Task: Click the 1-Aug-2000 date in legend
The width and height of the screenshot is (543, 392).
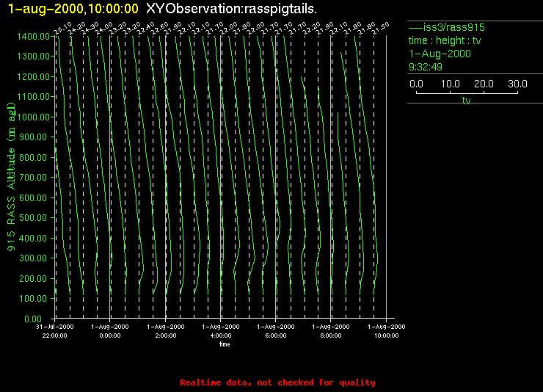Action: click(440, 54)
